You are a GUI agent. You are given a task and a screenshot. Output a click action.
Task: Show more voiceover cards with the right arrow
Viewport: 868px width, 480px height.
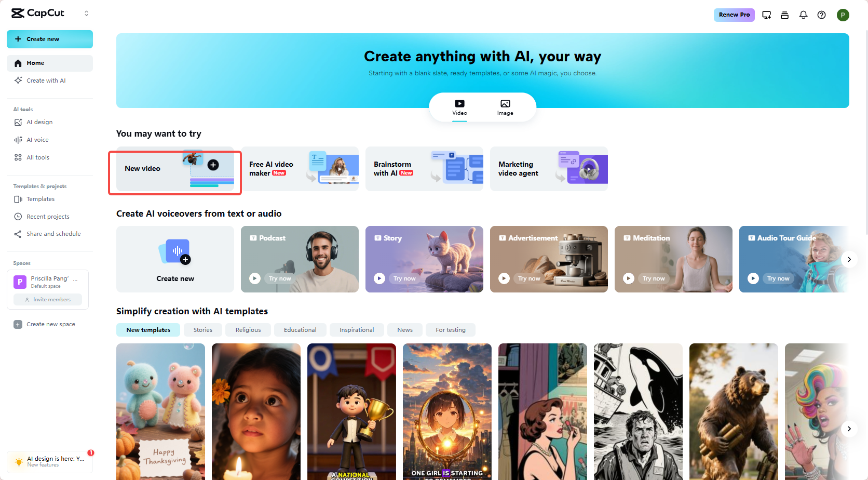coord(849,259)
